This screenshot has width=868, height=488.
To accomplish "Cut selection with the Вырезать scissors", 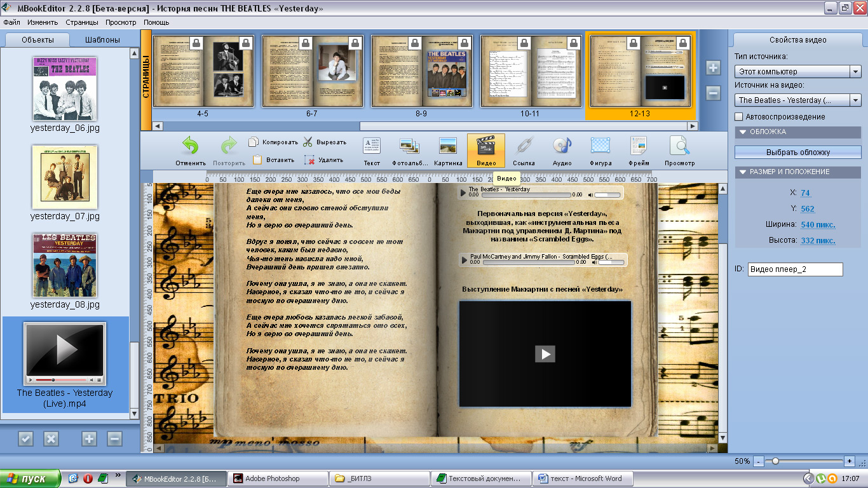I will 325,142.
